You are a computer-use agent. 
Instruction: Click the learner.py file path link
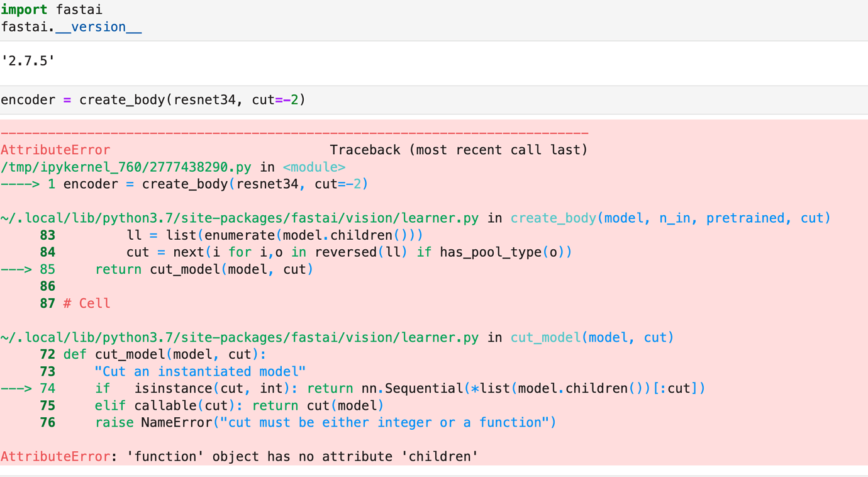tap(239, 217)
